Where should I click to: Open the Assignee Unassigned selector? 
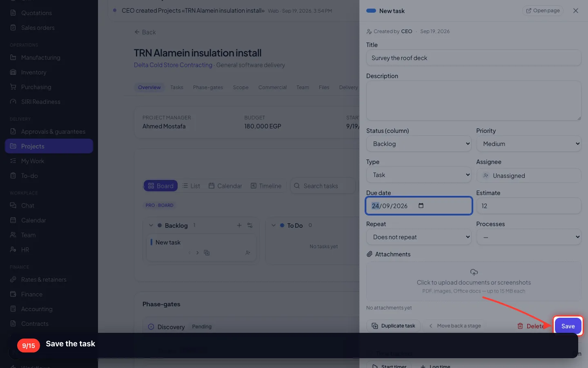pos(528,175)
